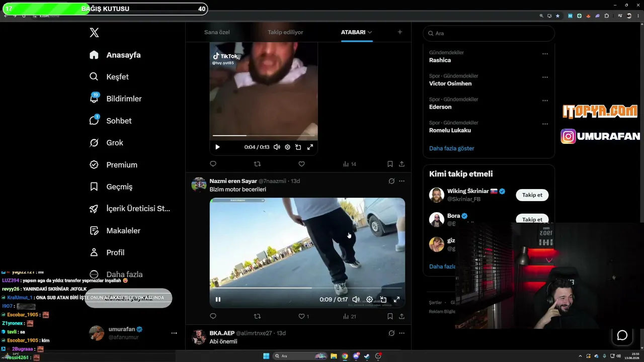Add a new timeline tab with plus icon

click(400, 32)
